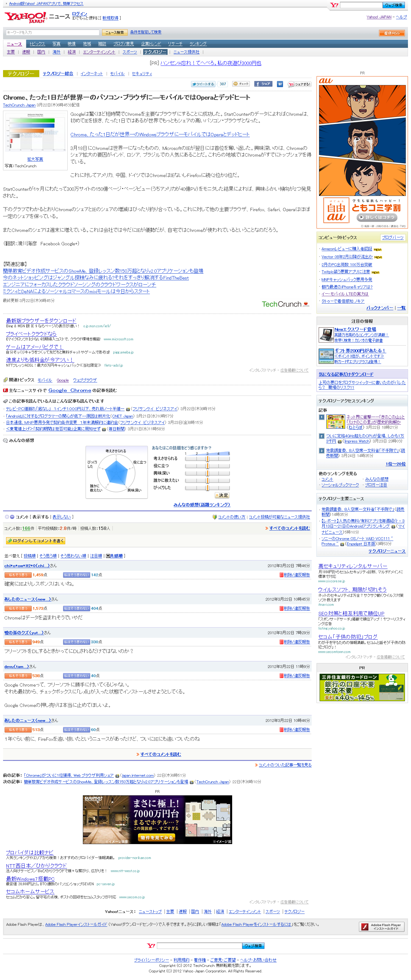The image size is (411, 980).
Task: Hide comments with 表示しない link
Action: [x=62, y=517]
